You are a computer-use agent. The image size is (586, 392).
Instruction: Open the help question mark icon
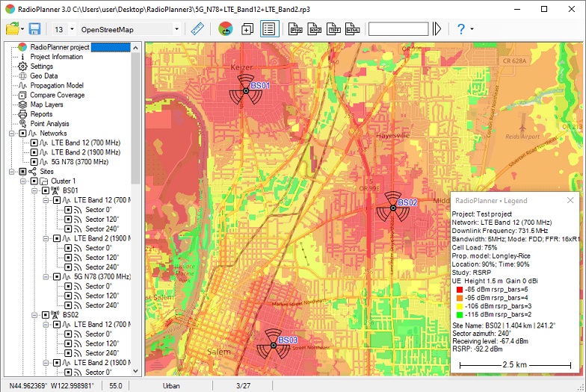[461, 28]
